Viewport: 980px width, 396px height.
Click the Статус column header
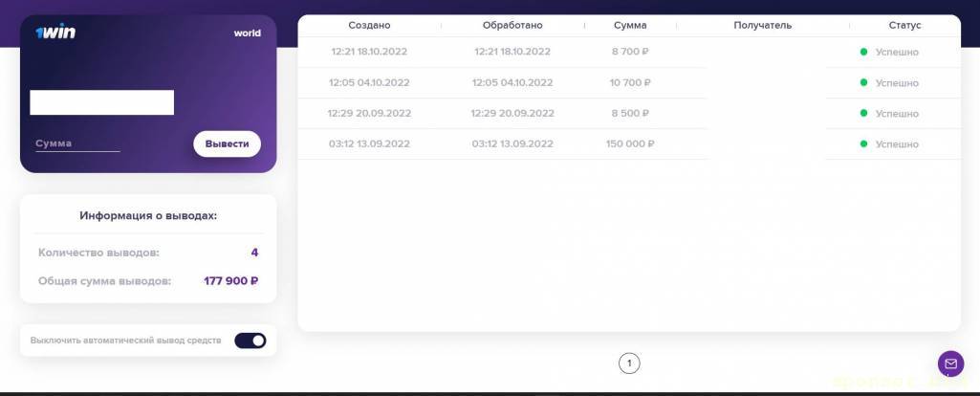pyautogui.click(x=904, y=25)
